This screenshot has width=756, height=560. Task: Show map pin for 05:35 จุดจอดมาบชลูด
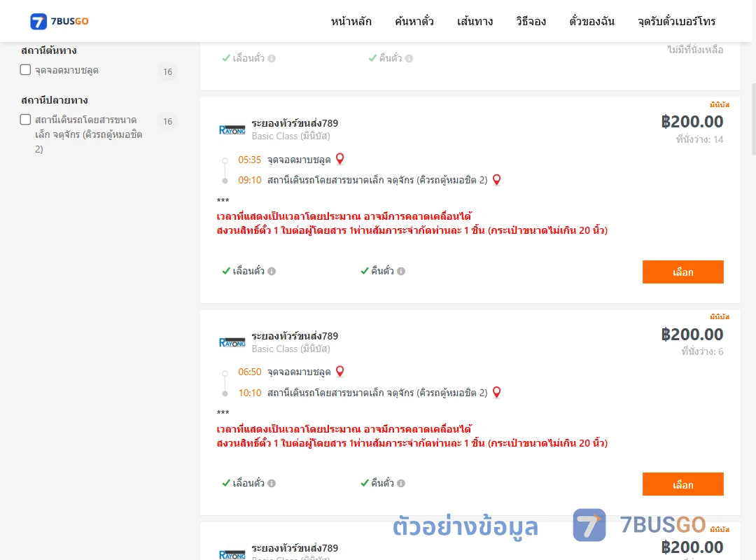tap(340, 159)
